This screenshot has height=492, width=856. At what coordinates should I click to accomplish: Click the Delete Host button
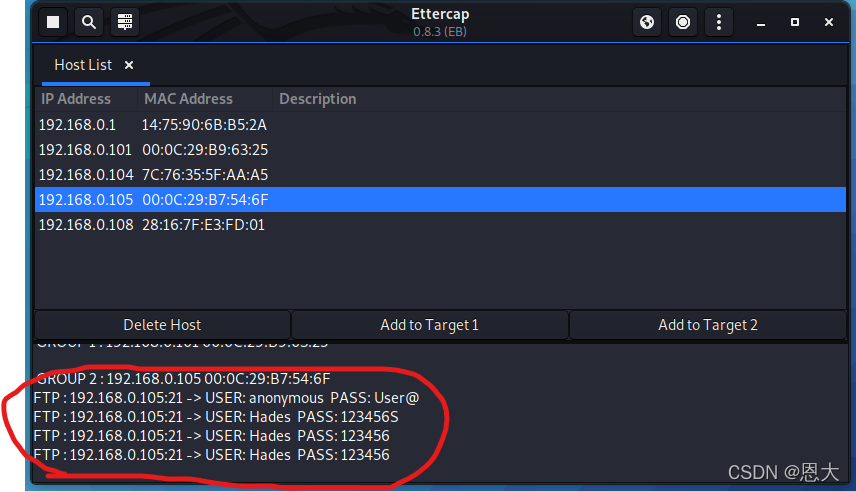(162, 325)
